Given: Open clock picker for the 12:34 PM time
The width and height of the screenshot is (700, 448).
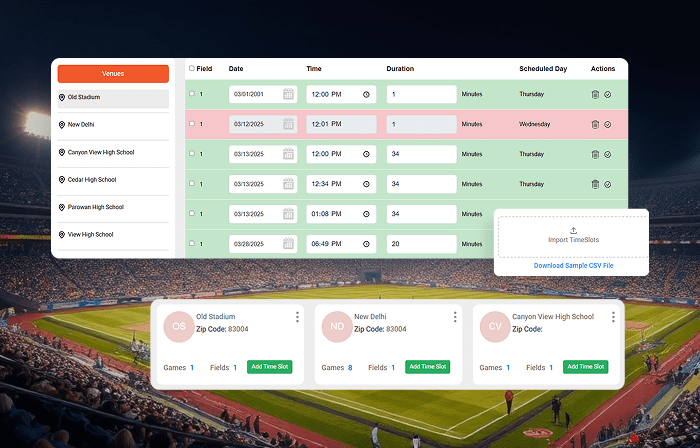Looking at the screenshot, I should point(366,184).
